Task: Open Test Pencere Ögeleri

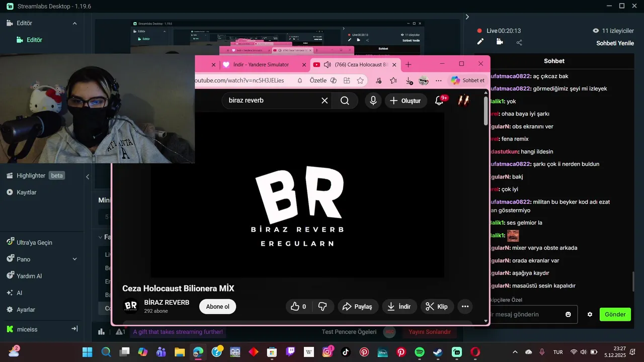Action: (x=349, y=332)
